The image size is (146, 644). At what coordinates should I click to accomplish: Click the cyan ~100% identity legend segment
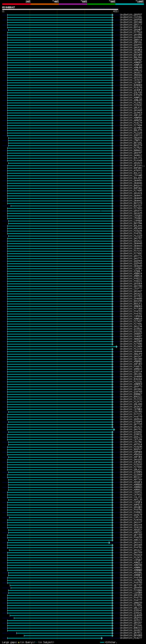click(129, 4)
